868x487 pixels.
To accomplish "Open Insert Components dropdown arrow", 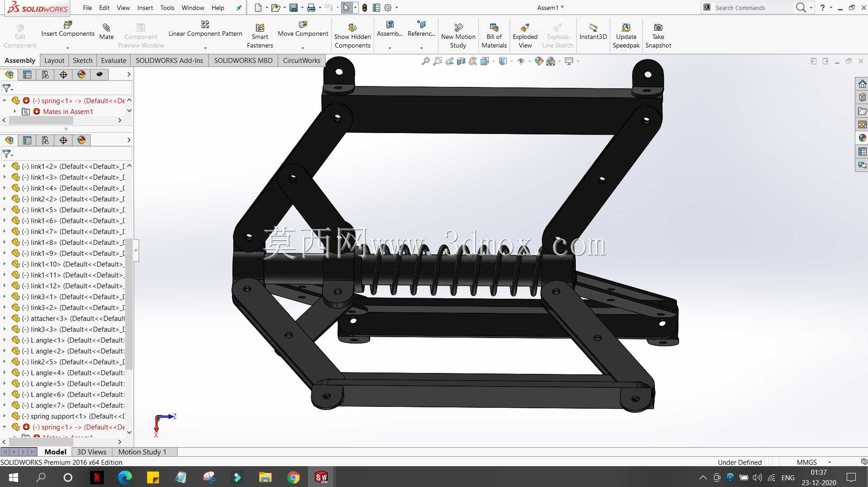I will click(x=68, y=48).
